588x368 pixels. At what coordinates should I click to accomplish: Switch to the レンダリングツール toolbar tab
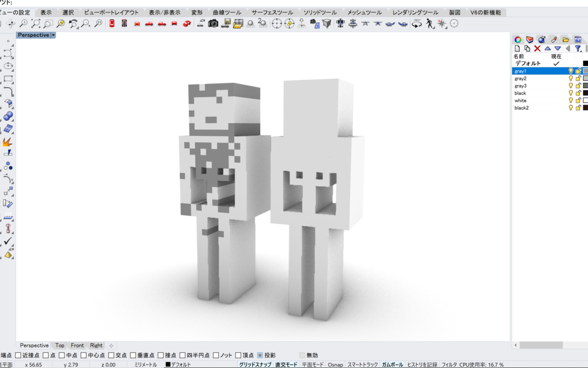point(416,13)
